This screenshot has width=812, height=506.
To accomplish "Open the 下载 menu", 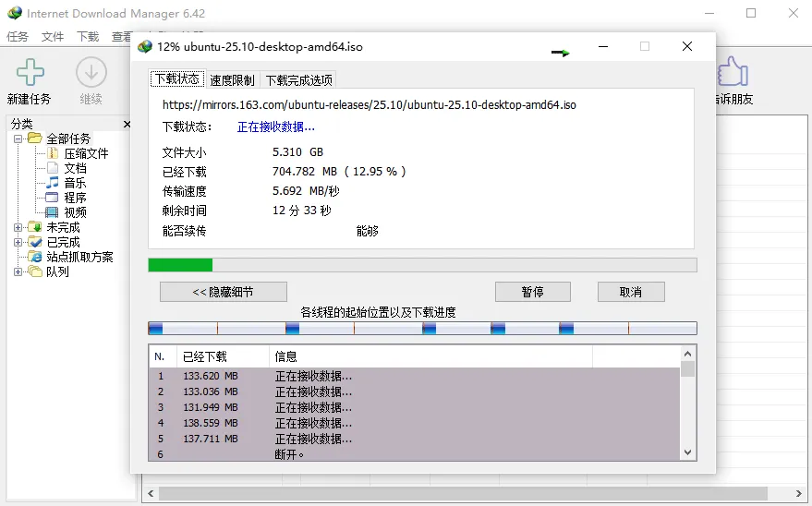I will click(88, 37).
